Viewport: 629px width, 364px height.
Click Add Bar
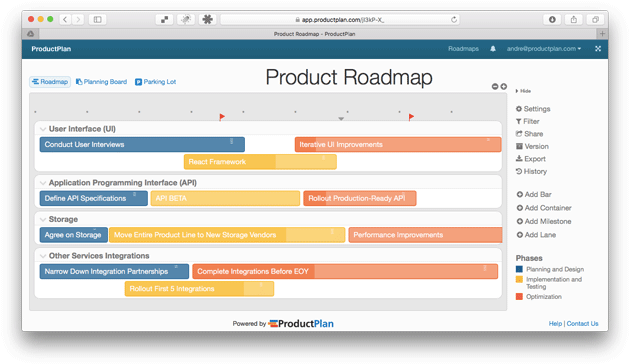[x=534, y=194]
